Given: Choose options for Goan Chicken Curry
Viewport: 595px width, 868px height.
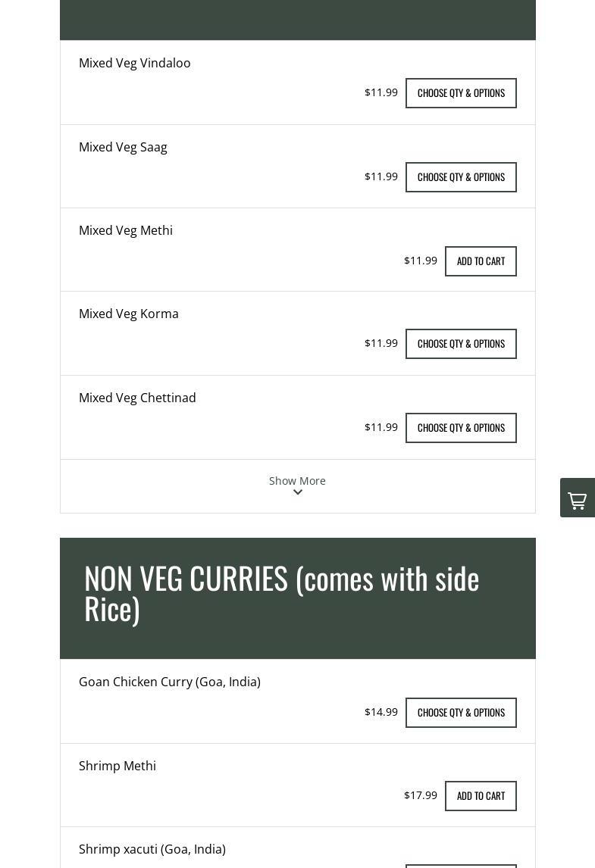Looking at the screenshot, I should tap(461, 713).
